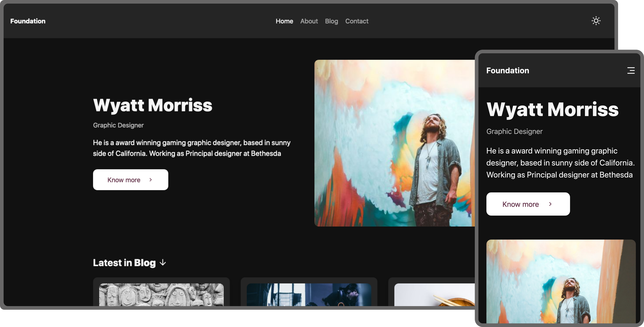Click the desktop Wyatt Morriss heading
Screen dimensions: 644x327
[153, 105]
